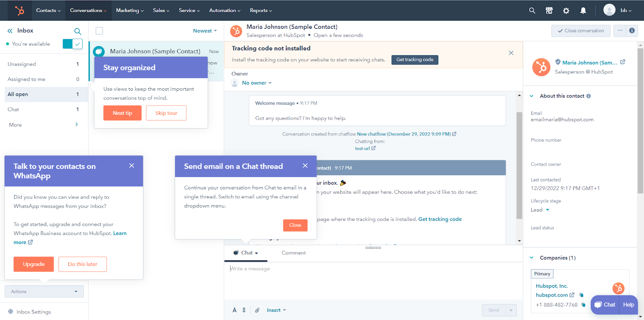Click the Skip tour button

click(x=166, y=113)
